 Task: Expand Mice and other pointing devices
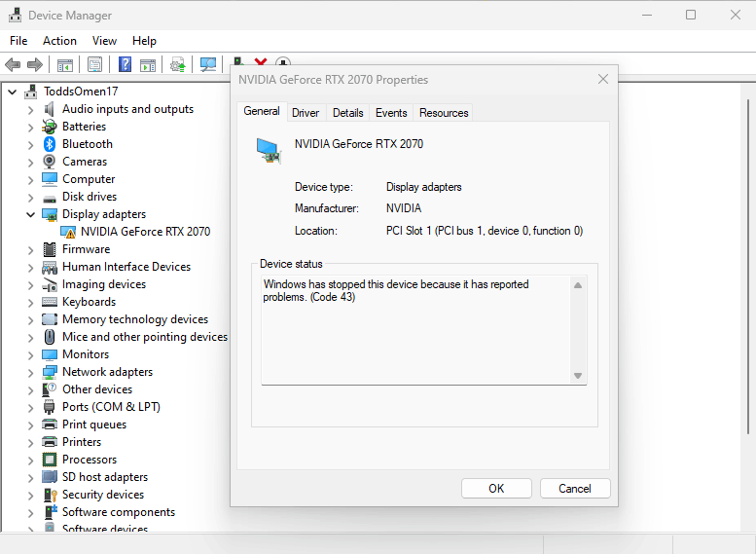30,337
